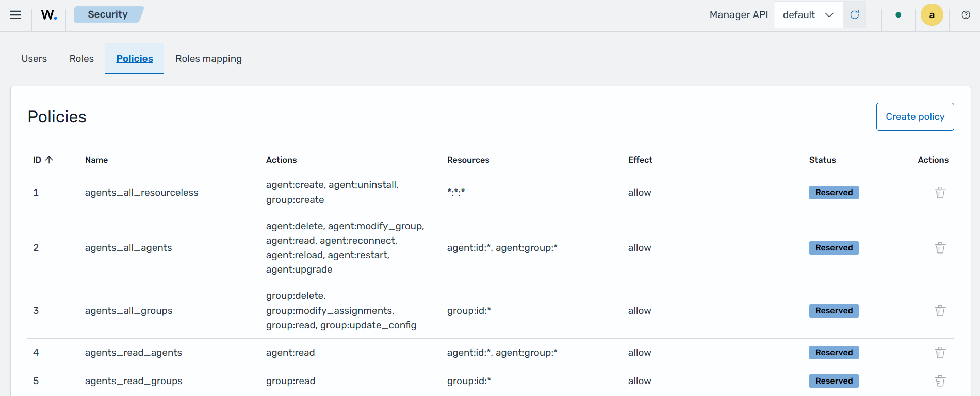Sort by the Name column header
980x396 pixels.
96,160
